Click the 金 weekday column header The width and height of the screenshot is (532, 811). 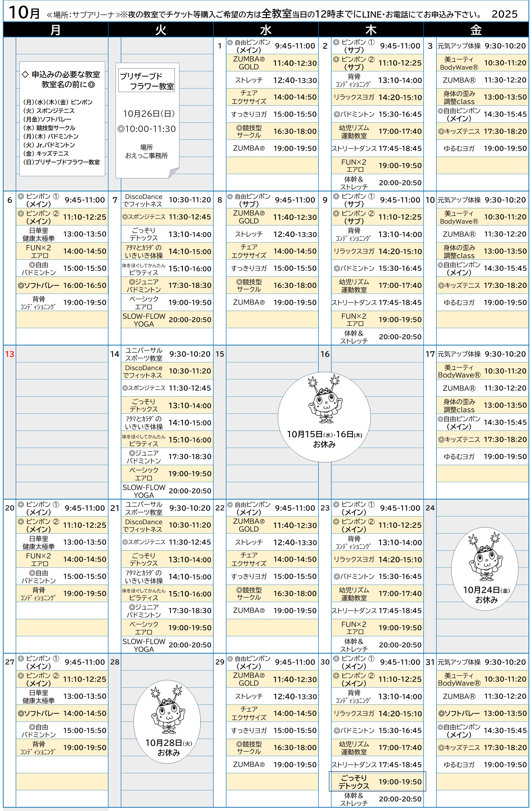(476, 30)
